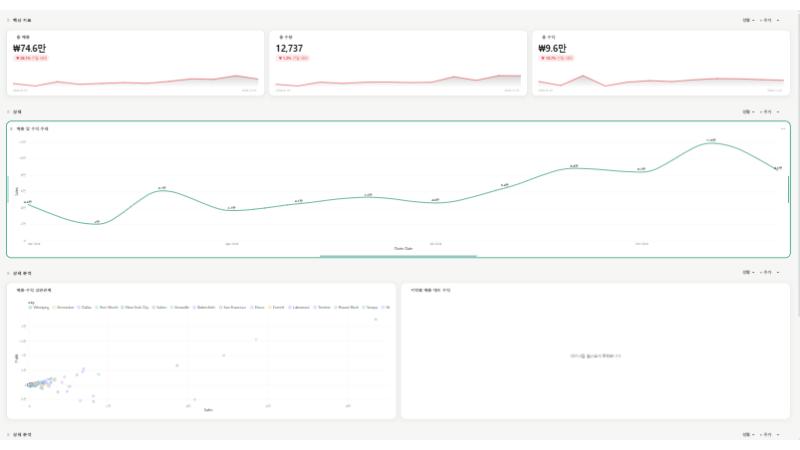Select the 12,737 KPI card
The width and height of the screenshot is (800, 450).
coord(398,63)
